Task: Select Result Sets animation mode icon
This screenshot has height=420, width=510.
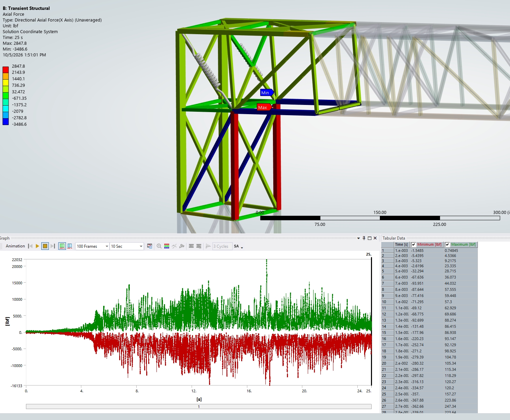Action: (70, 246)
